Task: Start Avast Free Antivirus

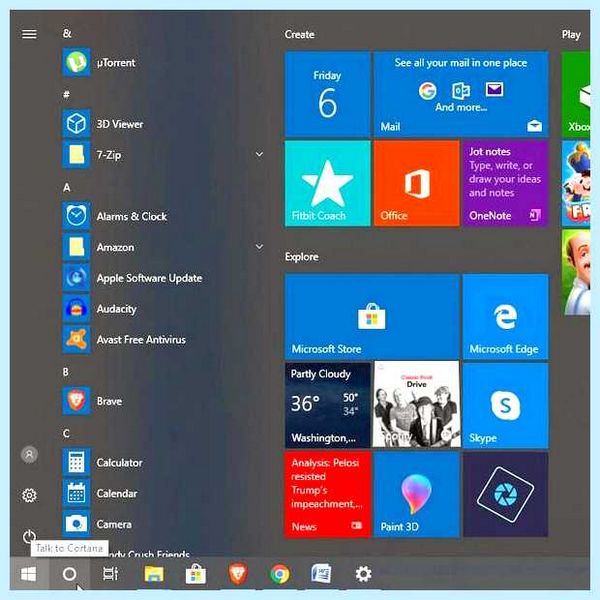Action: coord(163,339)
